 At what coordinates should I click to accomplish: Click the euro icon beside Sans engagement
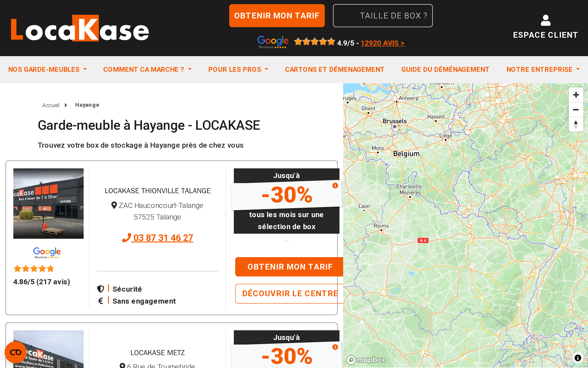coord(100,301)
